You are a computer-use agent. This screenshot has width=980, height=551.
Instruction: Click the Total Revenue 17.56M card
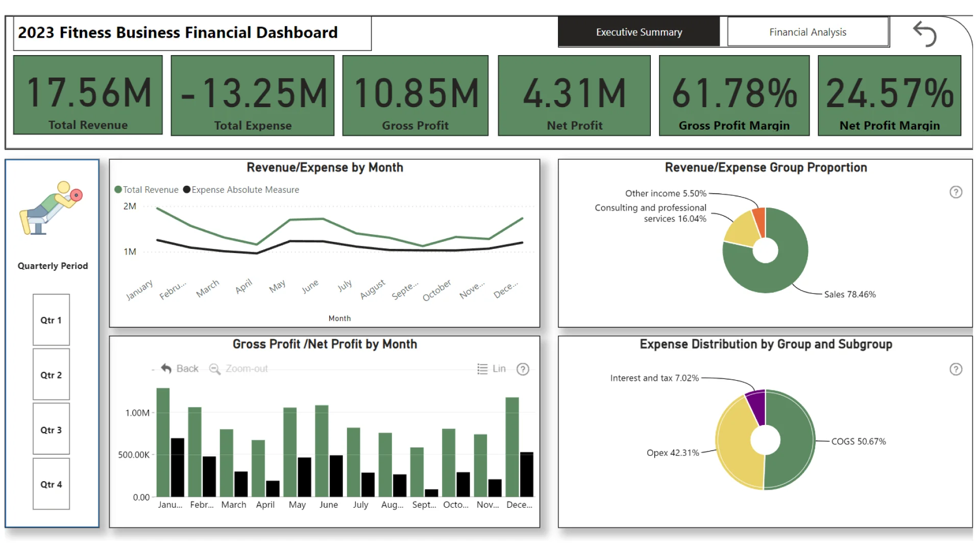(88, 95)
